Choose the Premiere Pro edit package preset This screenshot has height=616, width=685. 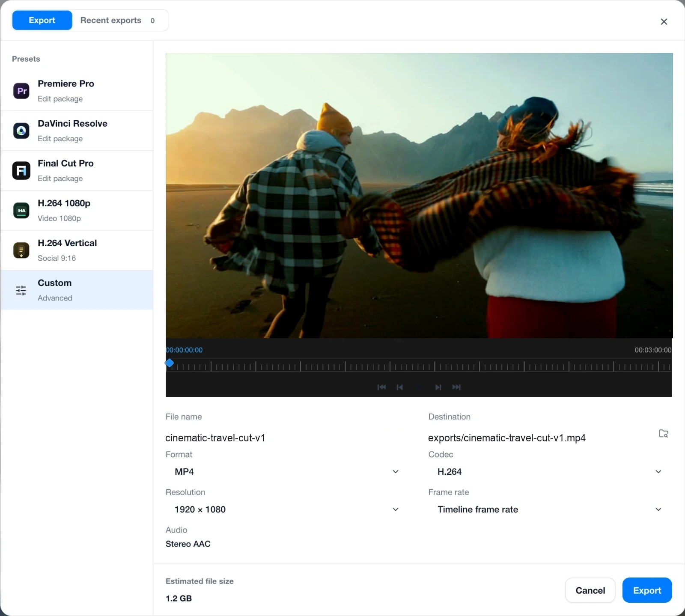coord(77,91)
